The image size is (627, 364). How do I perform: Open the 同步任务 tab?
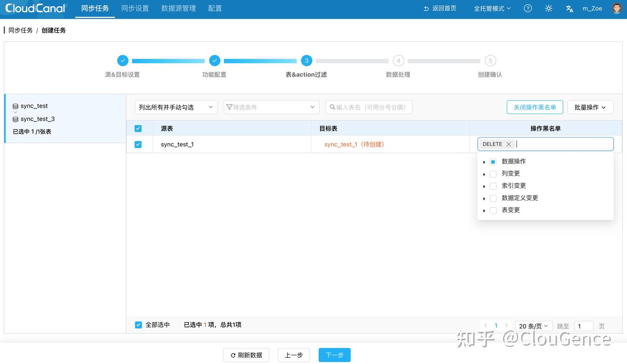95,8
